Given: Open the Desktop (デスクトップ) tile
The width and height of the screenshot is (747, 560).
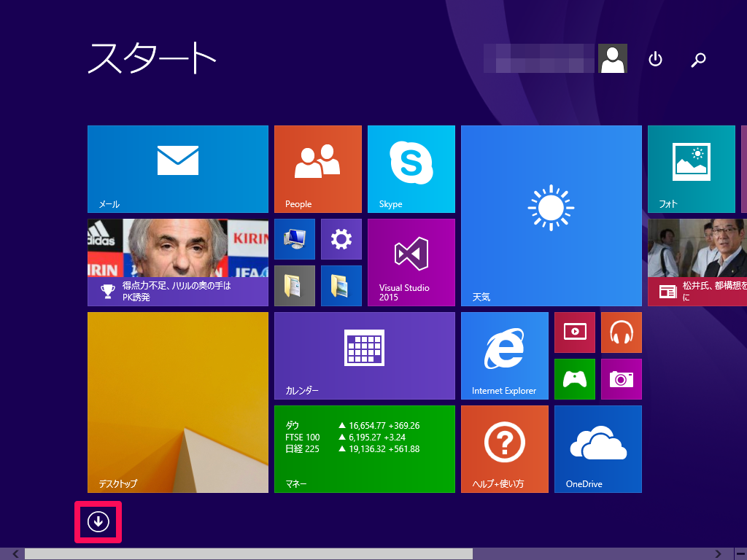Looking at the screenshot, I should [x=178, y=402].
